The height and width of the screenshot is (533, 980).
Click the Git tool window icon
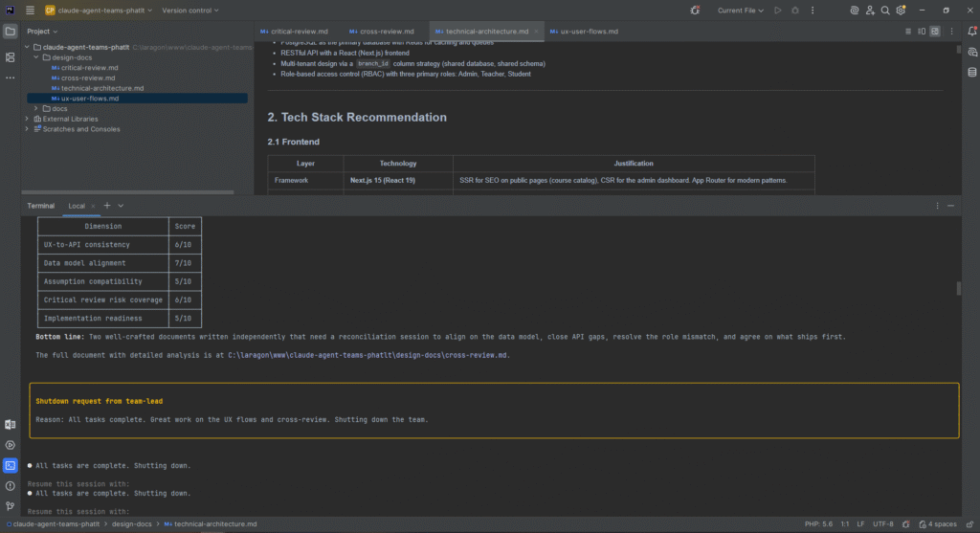tap(11, 506)
